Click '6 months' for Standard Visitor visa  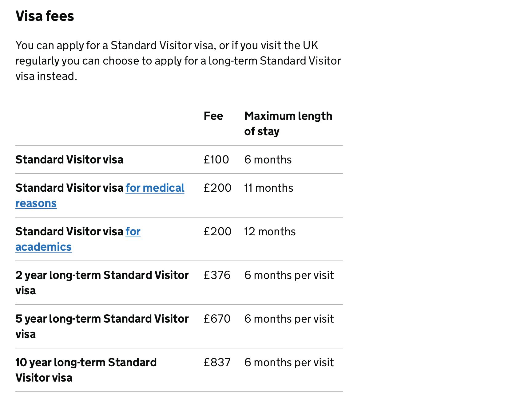(268, 160)
